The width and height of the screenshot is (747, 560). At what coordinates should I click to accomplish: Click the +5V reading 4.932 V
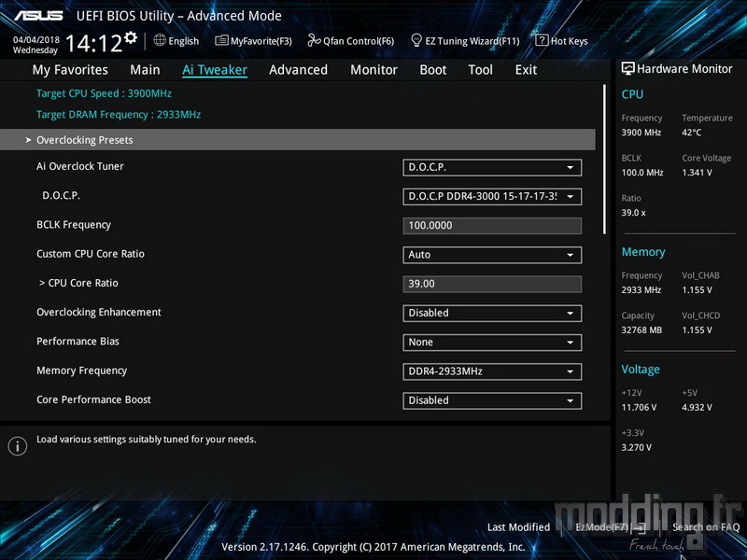[x=697, y=407]
